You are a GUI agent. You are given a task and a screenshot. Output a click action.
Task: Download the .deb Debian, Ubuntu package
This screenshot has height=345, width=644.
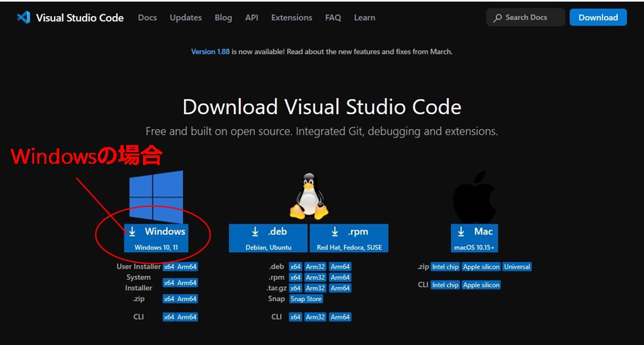point(268,238)
